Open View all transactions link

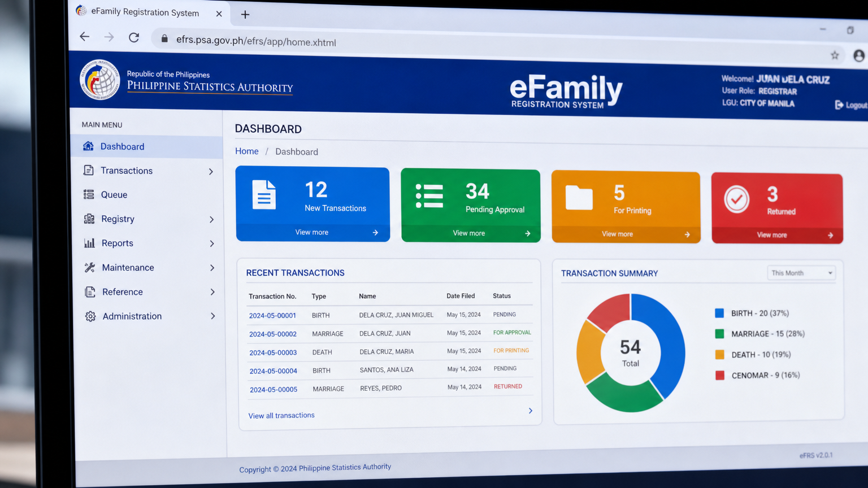[281, 416]
